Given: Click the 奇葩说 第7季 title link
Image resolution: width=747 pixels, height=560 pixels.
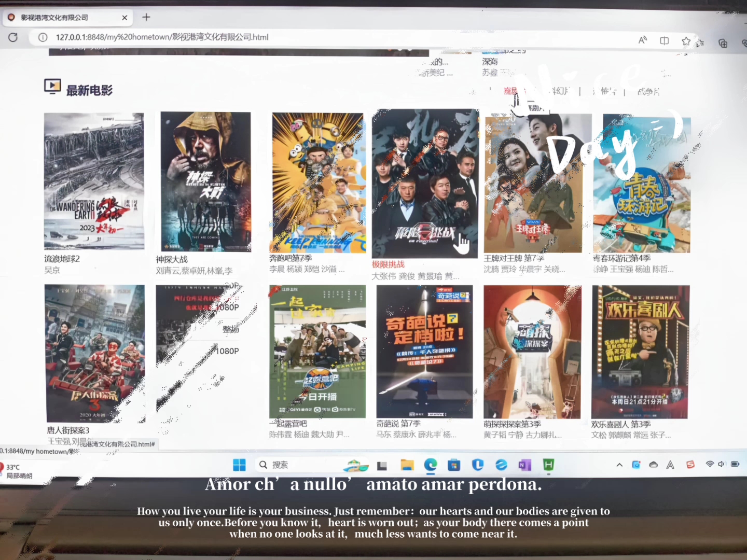Looking at the screenshot, I should (x=398, y=424).
